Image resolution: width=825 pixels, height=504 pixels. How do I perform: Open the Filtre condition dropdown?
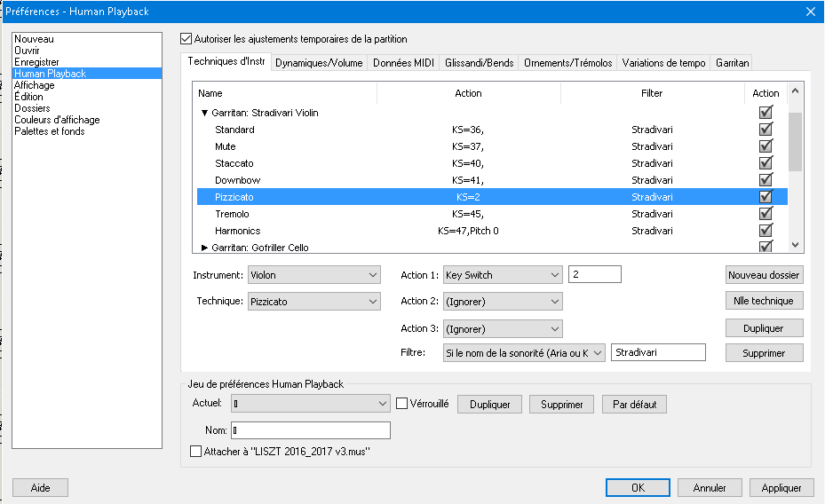pos(524,353)
